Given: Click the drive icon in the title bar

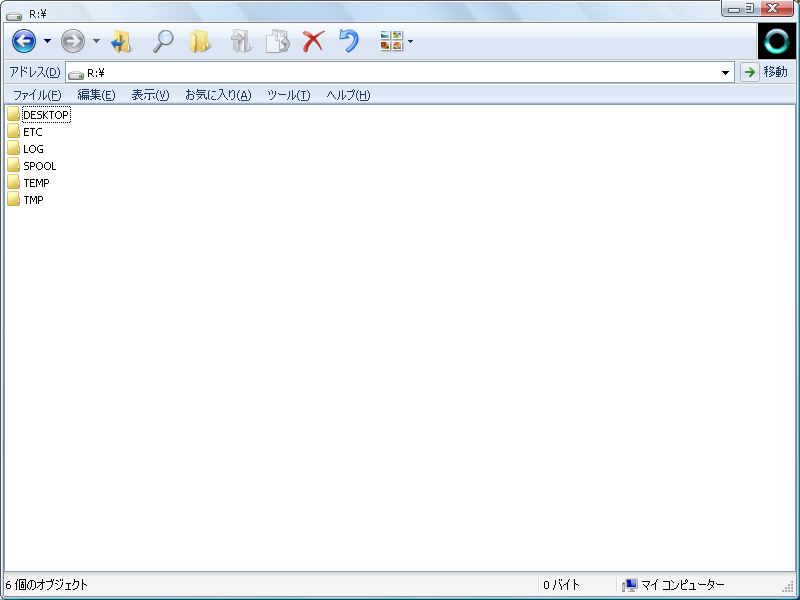Looking at the screenshot, I should tap(14, 15).
